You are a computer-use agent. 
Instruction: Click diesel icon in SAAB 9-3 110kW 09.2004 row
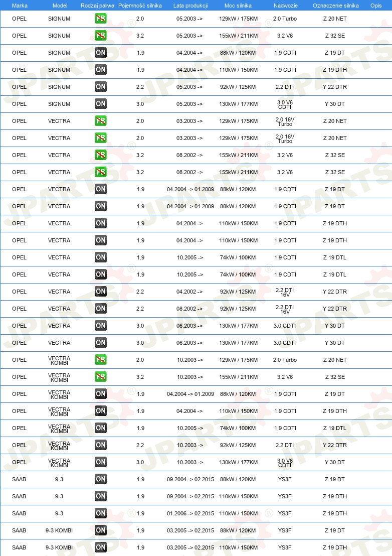101,496
